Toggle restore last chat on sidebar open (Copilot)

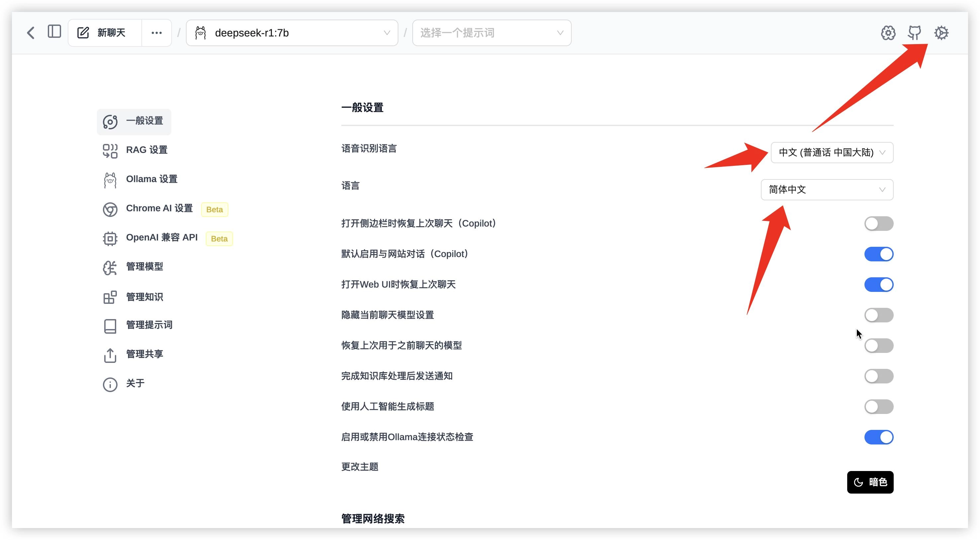(x=879, y=224)
